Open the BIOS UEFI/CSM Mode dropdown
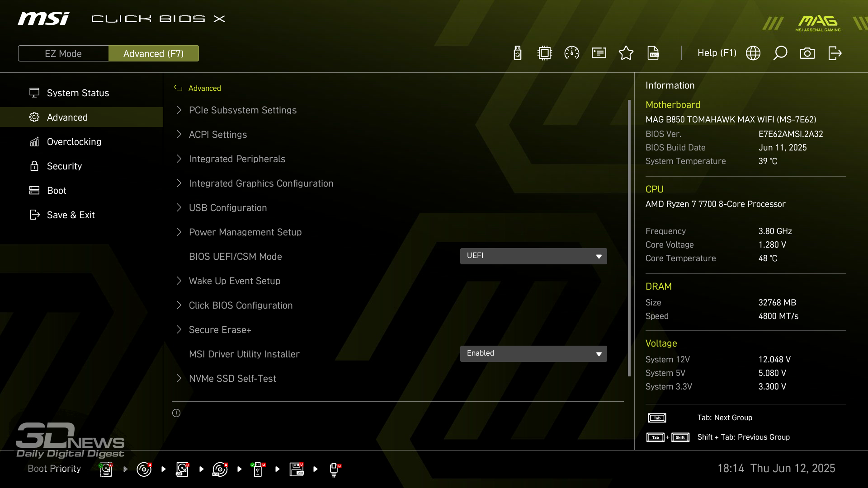The image size is (868, 488). tap(533, 256)
